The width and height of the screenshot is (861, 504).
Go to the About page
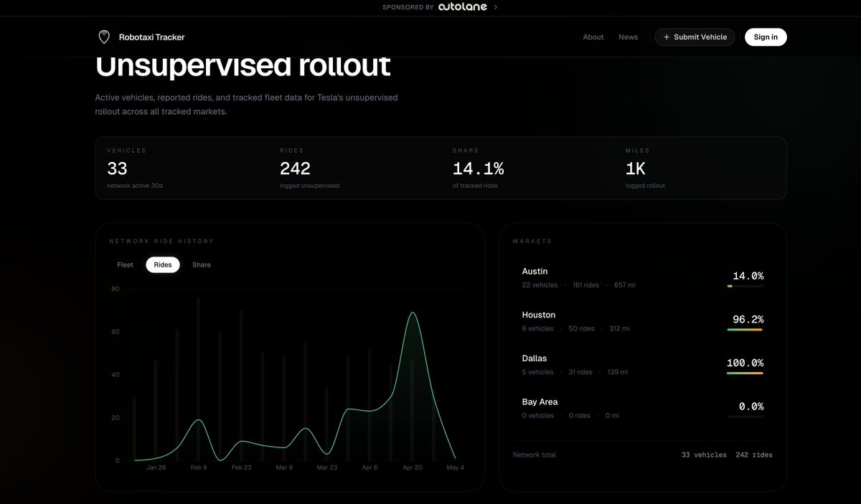(593, 37)
